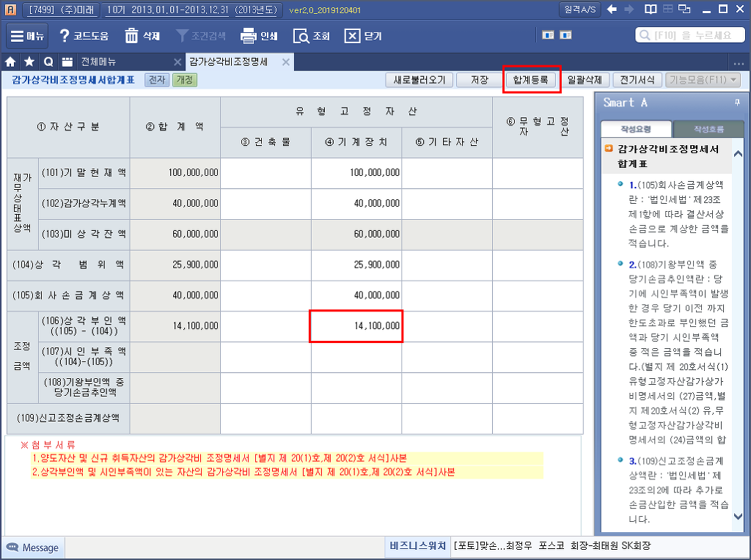The height and width of the screenshot is (560, 751).
Task: Expand the 기능모음(F11) dropdown
Action: (x=703, y=80)
